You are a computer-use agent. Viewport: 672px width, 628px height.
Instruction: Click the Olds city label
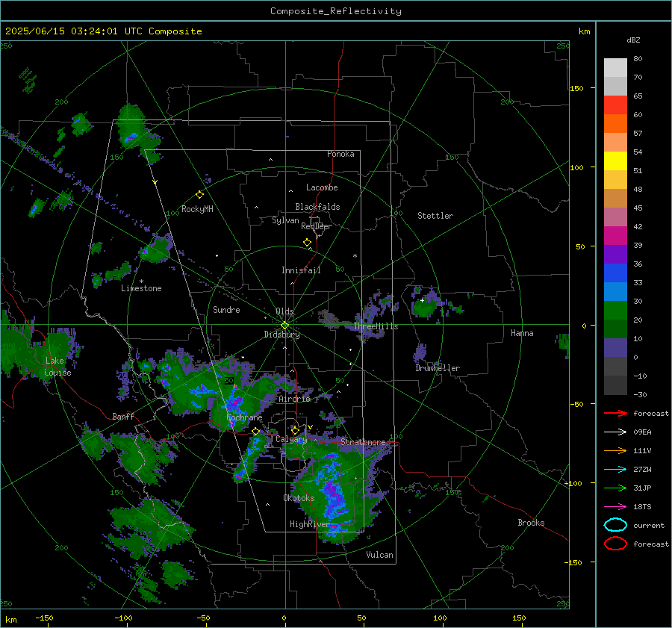(284, 311)
